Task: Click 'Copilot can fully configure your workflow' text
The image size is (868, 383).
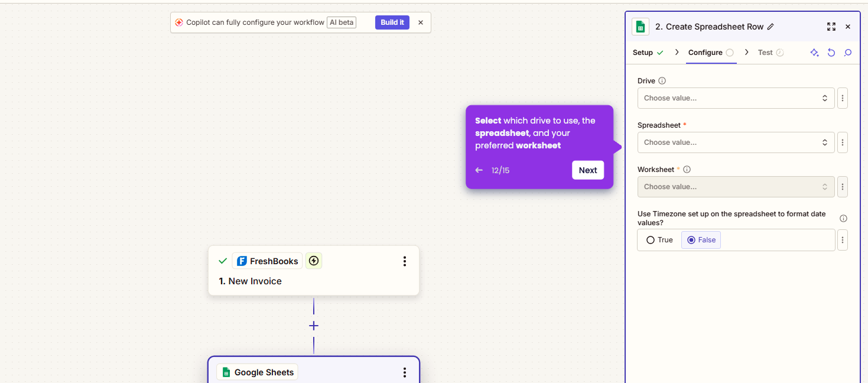Action: [x=255, y=22]
